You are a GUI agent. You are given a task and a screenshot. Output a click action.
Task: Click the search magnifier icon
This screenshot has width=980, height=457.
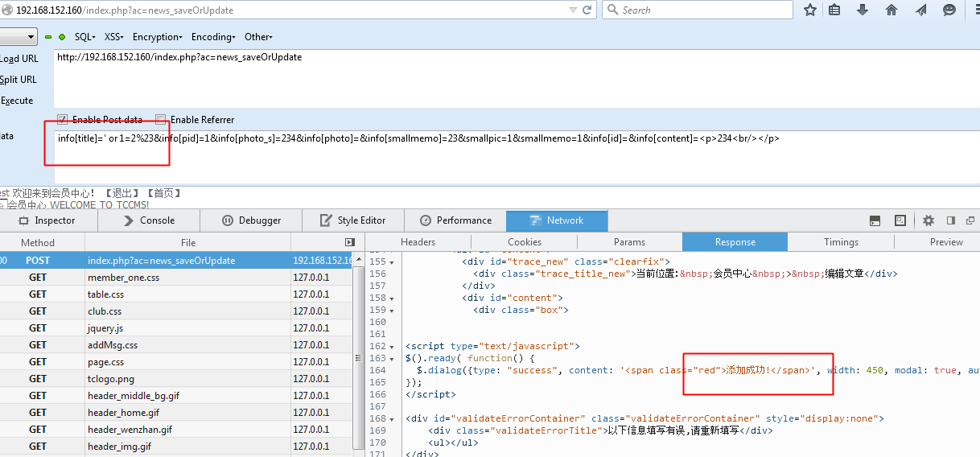[612, 10]
